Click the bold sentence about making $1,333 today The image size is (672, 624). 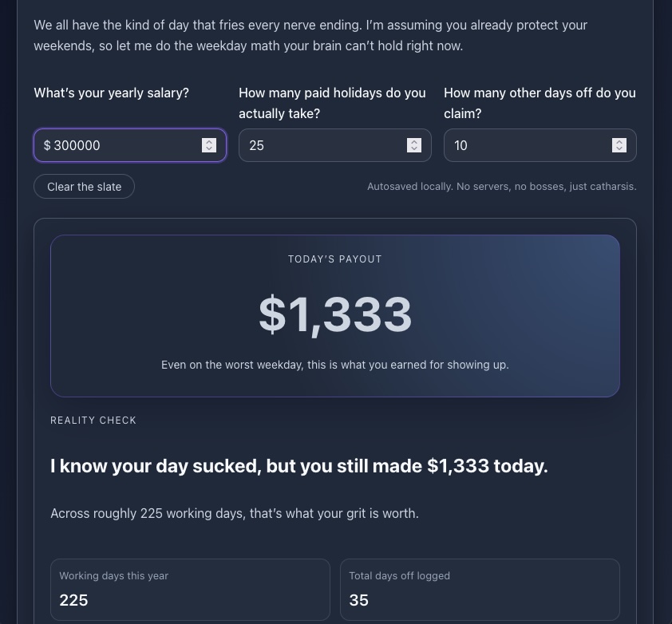click(298, 465)
